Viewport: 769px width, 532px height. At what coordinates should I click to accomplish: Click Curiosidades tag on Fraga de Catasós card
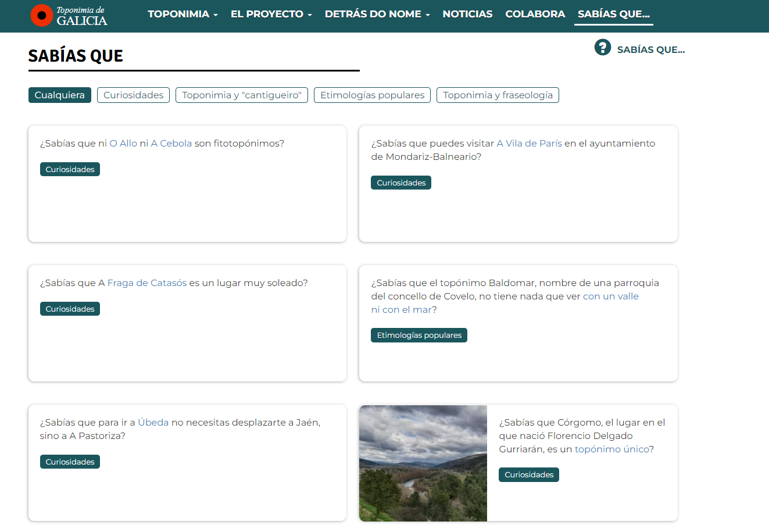tap(70, 309)
